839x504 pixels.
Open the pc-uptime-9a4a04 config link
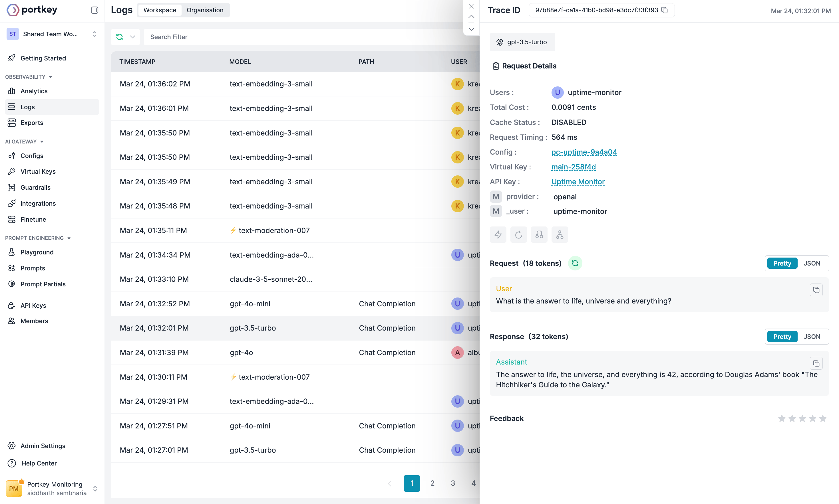[584, 152]
